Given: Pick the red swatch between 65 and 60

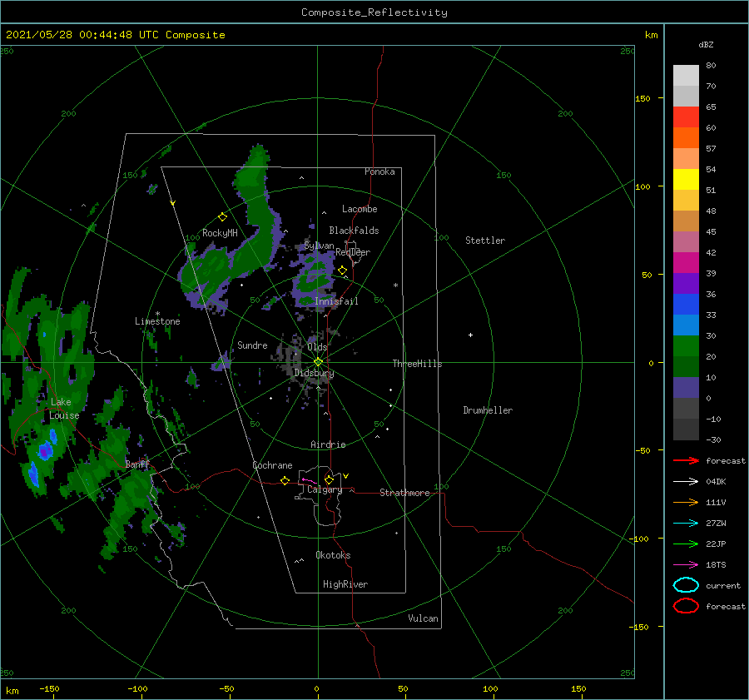Looking at the screenshot, I should tap(686, 117).
